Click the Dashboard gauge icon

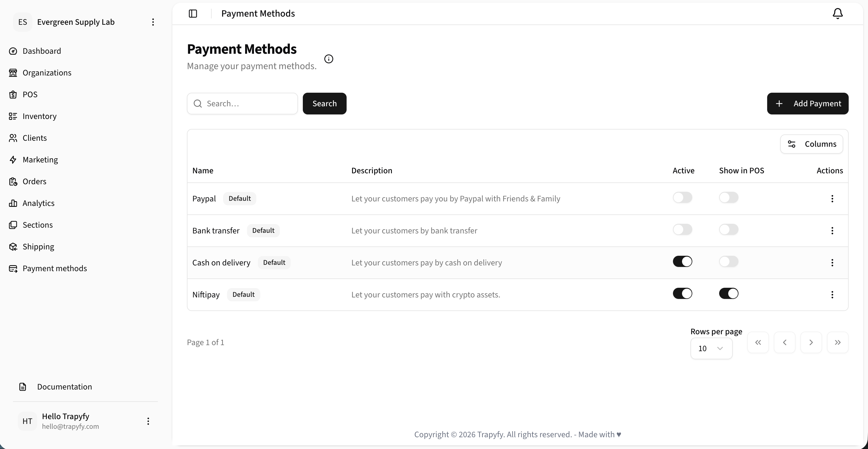[13, 51]
